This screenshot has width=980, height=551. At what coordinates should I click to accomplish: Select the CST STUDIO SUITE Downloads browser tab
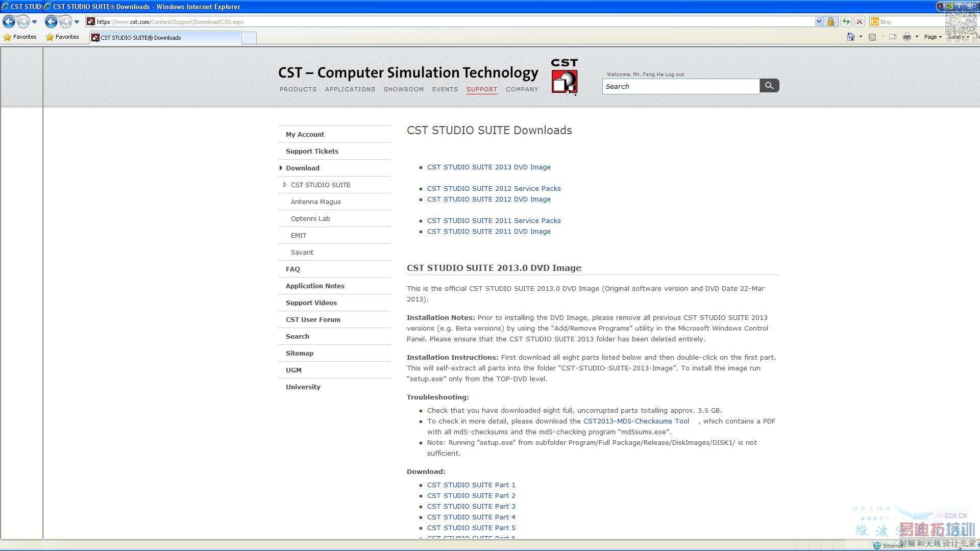(165, 38)
